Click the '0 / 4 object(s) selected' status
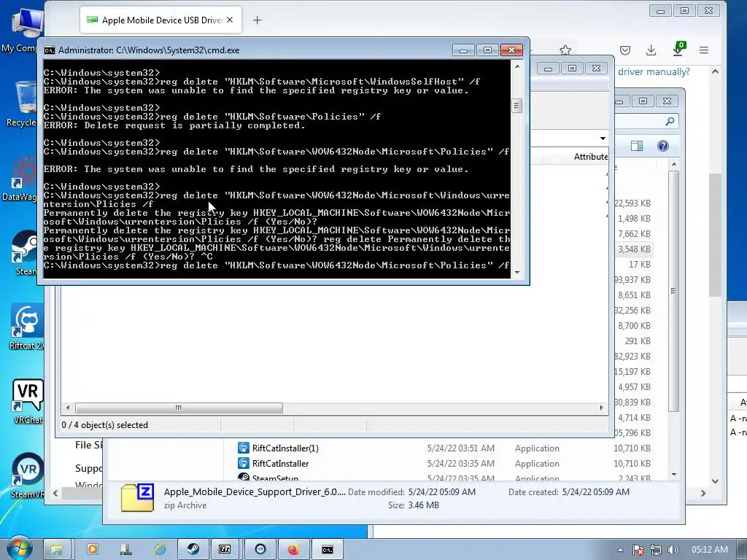The width and height of the screenshot is (747, 560). pos(105,425)
